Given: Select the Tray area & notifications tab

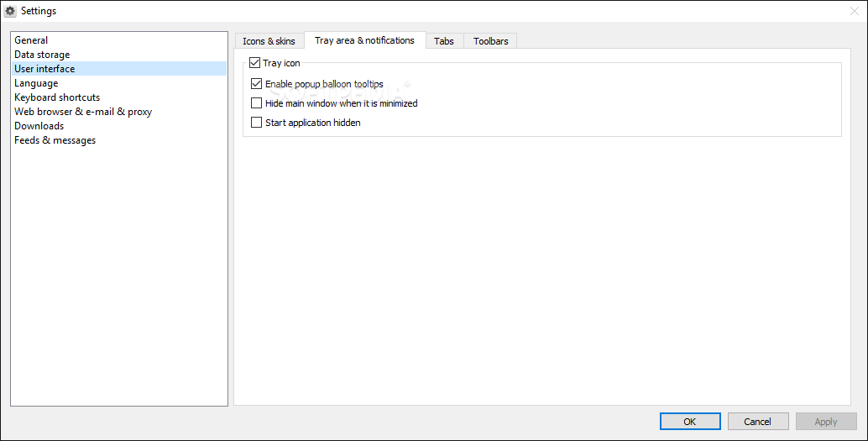Looking at the screenshot, I should pyautogui.click(x=365, y=39).
